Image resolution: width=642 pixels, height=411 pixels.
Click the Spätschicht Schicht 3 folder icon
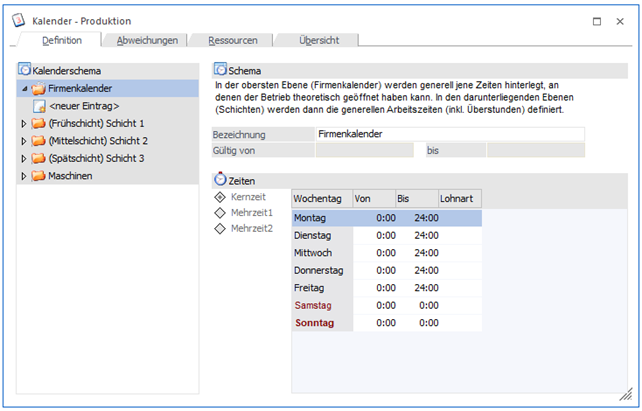[x=39, y=158]
